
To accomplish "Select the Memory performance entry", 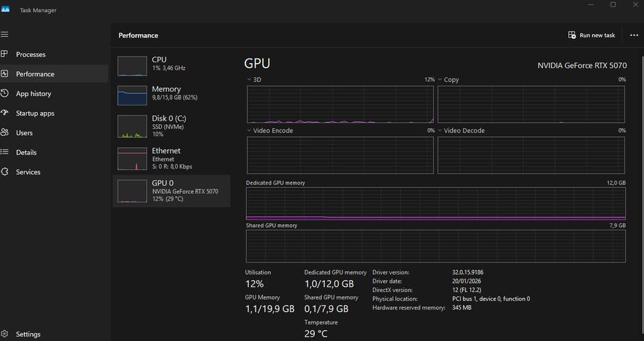I will click(172, 93).
